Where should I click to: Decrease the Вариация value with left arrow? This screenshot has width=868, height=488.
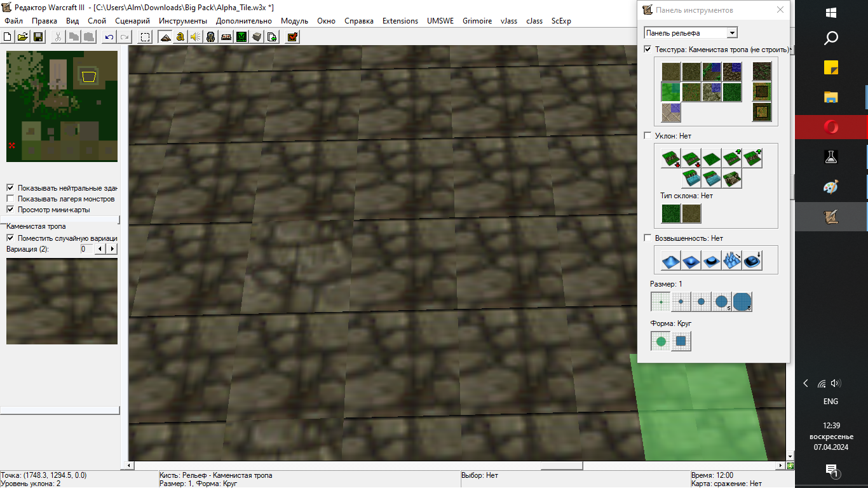coord(98,249)
